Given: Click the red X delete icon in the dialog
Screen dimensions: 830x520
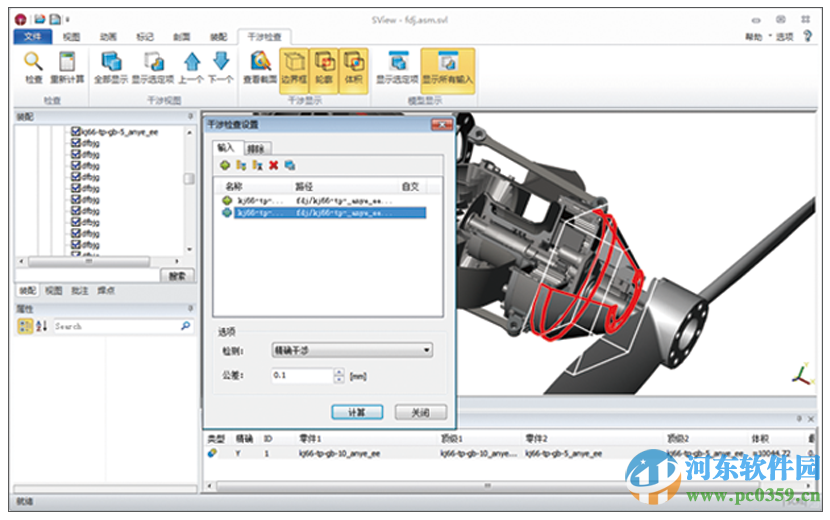Looking at the screenshot, I should click(274, 166).
